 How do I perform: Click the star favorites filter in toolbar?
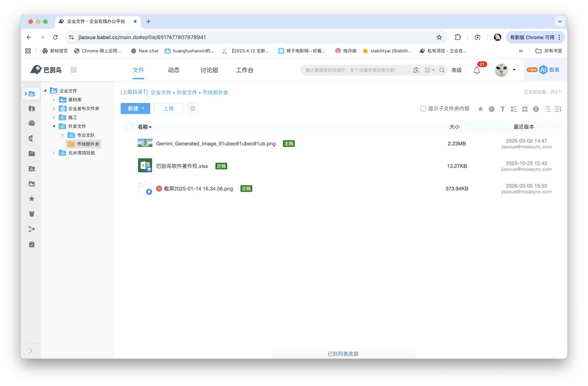pyautogui.click(x=480, y=109)
